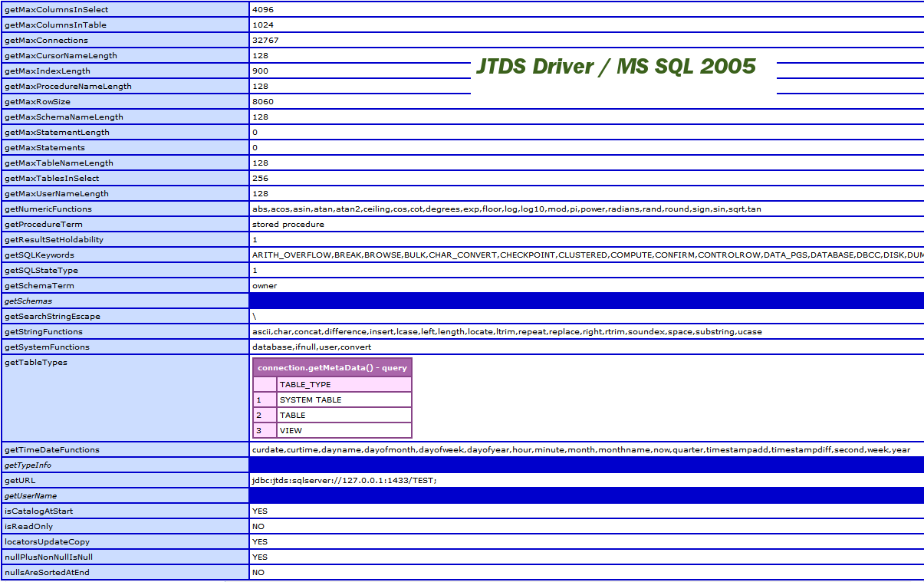This screenshot has height=582, width=924.
Task: Click the isReadOnly label
Action: click(x=29, y=527)
